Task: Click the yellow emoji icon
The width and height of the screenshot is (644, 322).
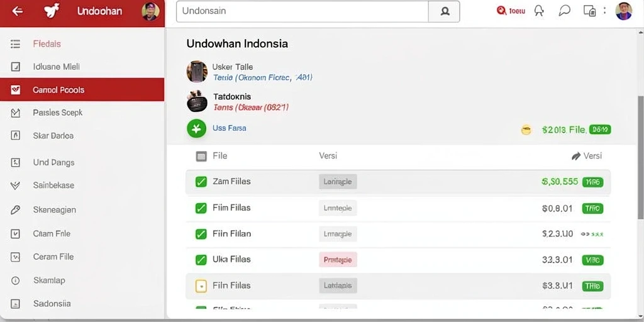Action: (526, 130)
